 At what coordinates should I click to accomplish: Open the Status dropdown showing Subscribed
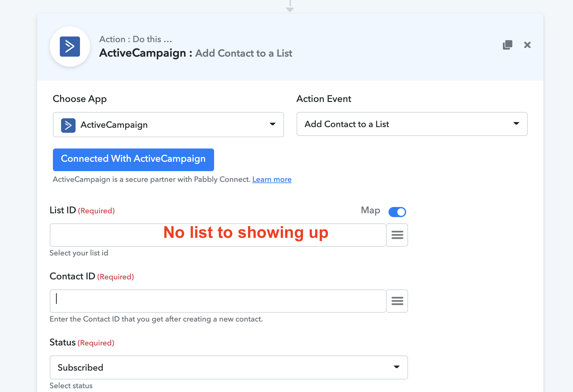[x=229, y=367]
